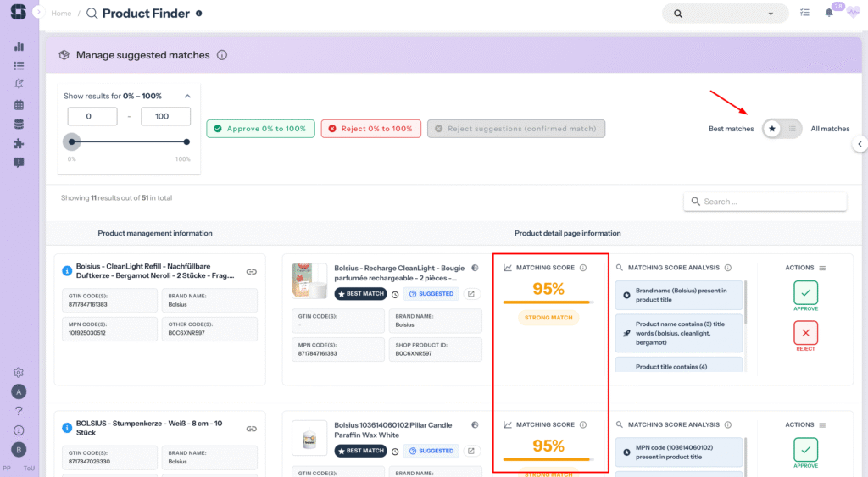Open the Actions menu for the first match

click(x=822, y=268)
